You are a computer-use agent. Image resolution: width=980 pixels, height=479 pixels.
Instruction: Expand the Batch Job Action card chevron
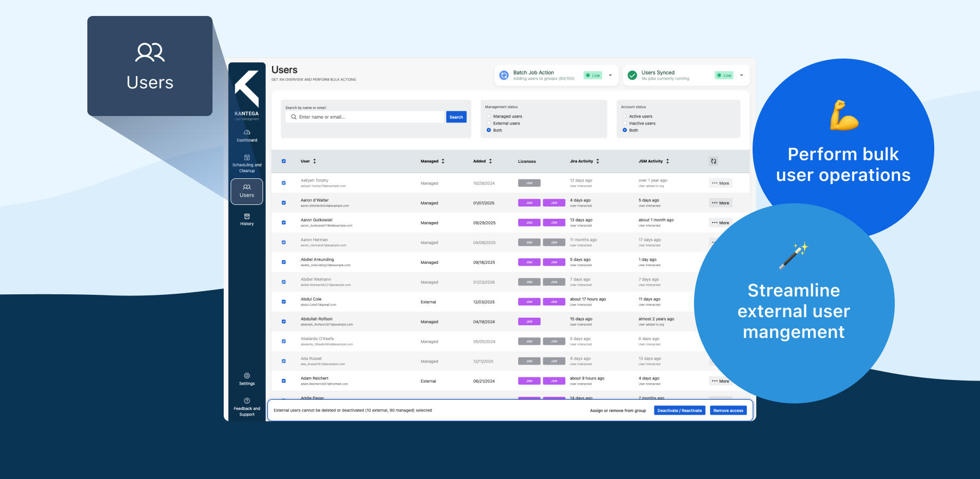pos(610,75)
